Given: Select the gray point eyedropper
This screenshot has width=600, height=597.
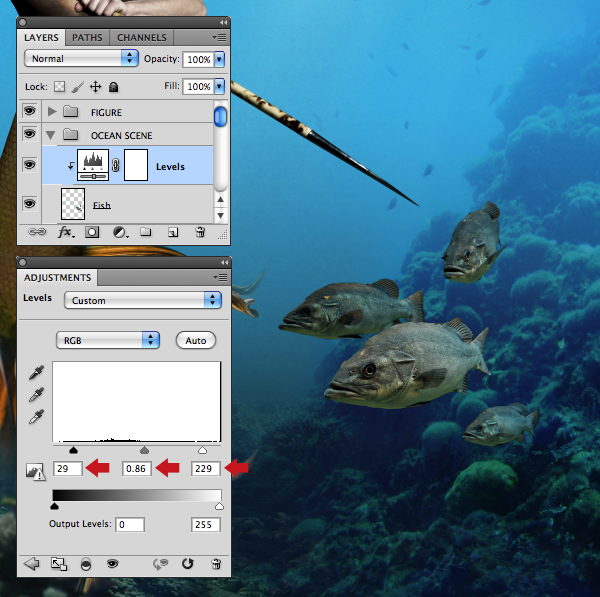Looking at the screenshot, I should (x=36, y=395).
